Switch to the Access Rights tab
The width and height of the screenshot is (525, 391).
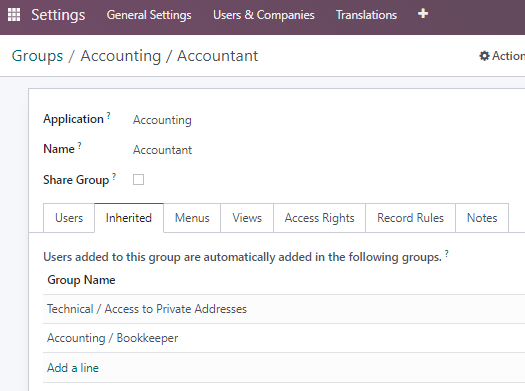pyautogui.click(x=319, y=218)
